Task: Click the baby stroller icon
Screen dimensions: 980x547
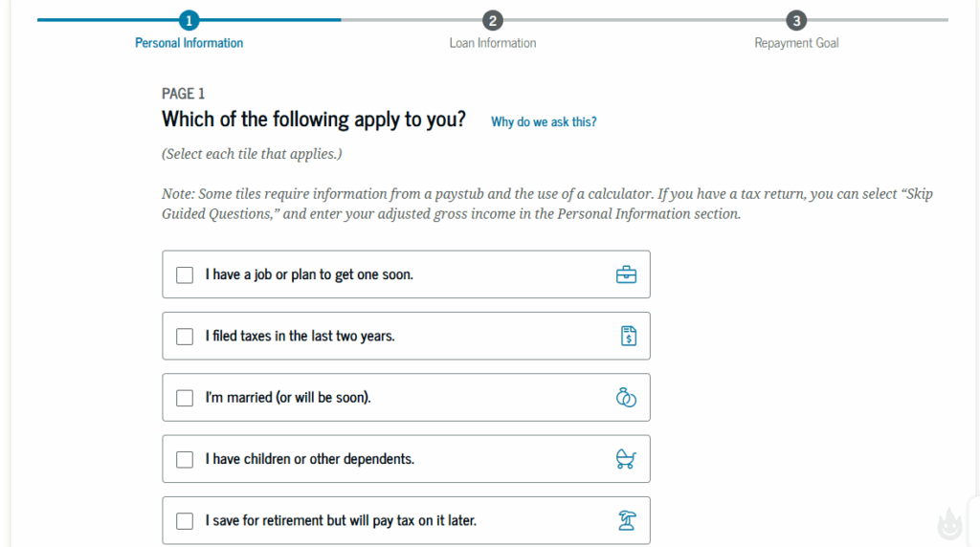Action: click(x=626, y=459)
